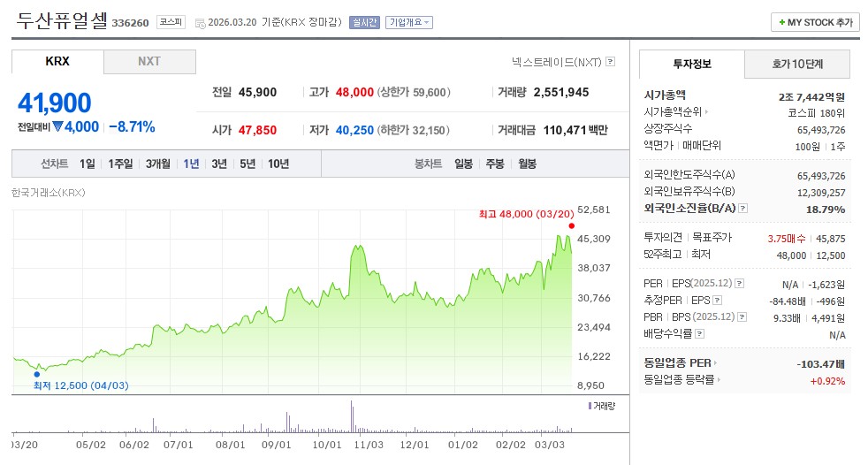Open help icon beside PBR BPS(2025.12)
Screen dimensions: 868x465
click(742, 317)
